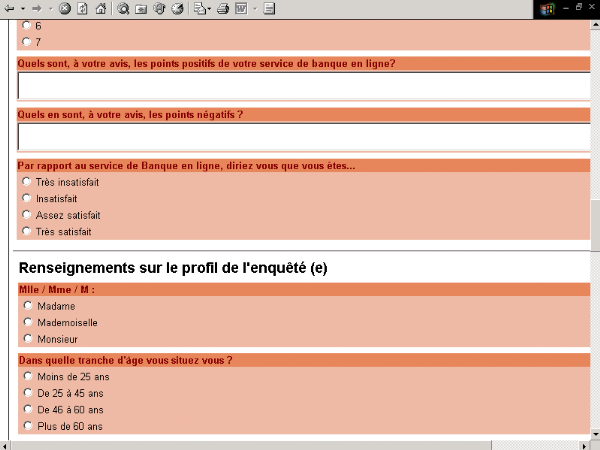Expand the Mail icon dropdown arrow

[x=209, y=8]
